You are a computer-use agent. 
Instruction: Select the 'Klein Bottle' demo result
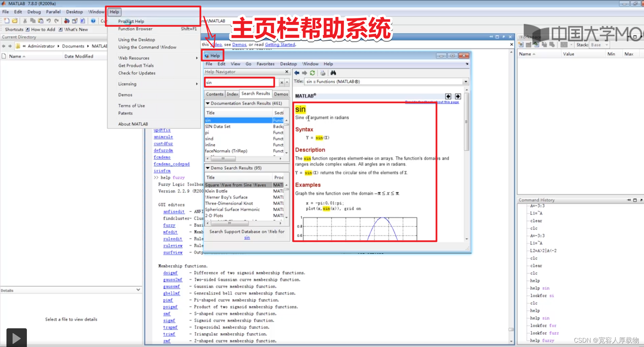pyautogui.click(x=238, y=191)
